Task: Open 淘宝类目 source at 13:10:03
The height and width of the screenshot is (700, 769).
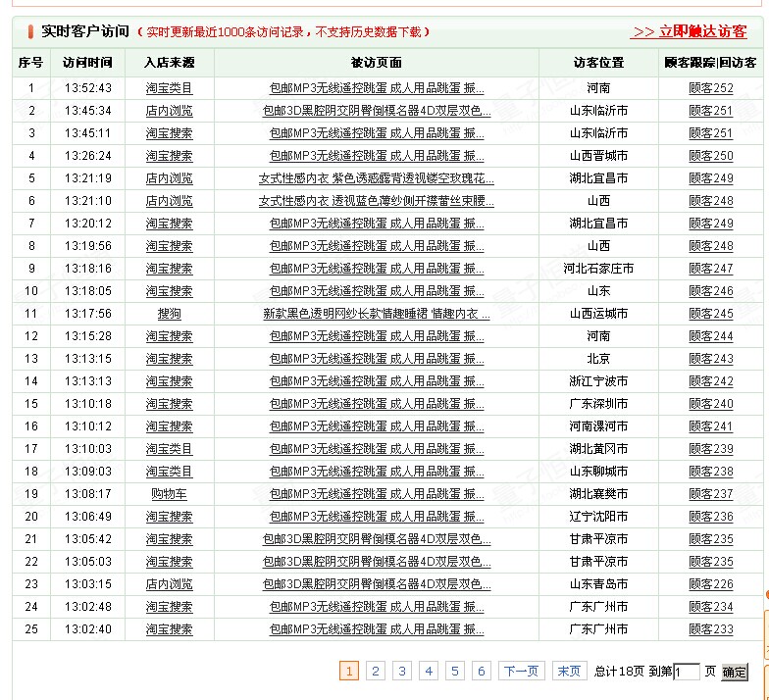Action: [x=169, y=449]
